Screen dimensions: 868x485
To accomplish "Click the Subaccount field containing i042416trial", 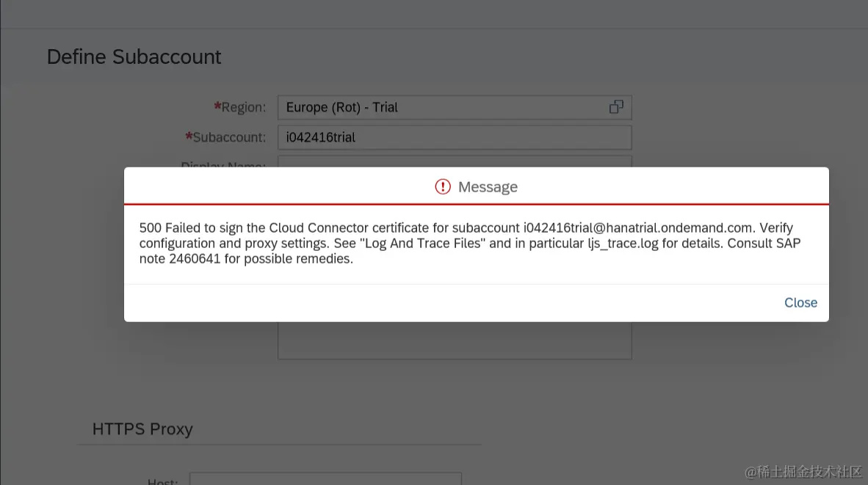I will pos(454,137).
